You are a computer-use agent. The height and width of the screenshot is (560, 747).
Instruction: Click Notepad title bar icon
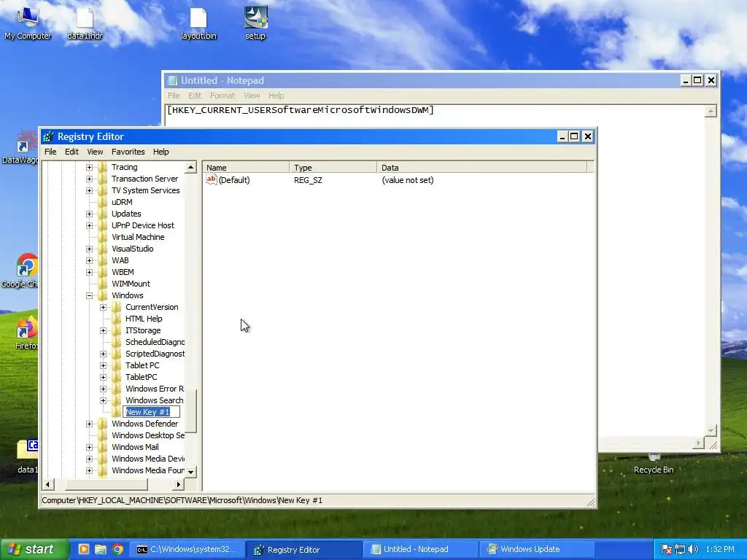tap(172, 80)
